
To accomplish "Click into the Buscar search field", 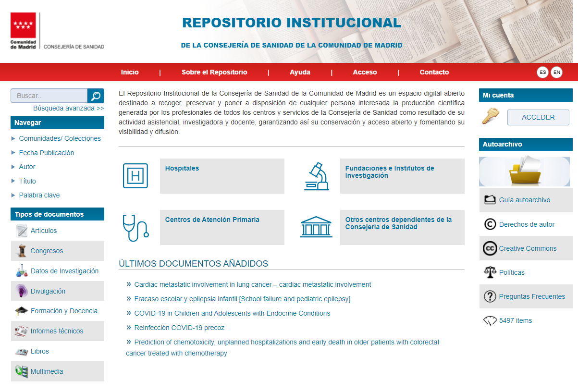I will pyautogui.click(x=49, y=96).
